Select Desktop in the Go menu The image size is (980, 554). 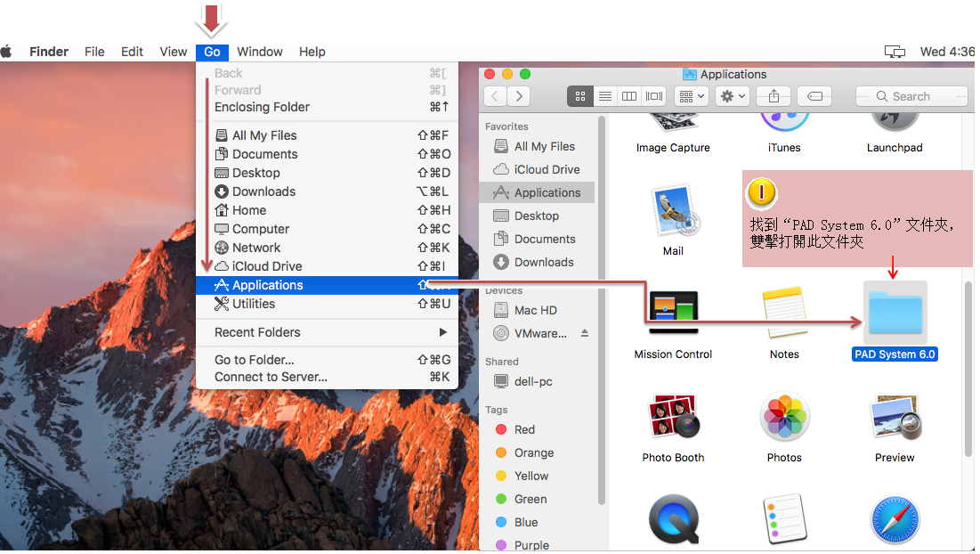point(327,173)
